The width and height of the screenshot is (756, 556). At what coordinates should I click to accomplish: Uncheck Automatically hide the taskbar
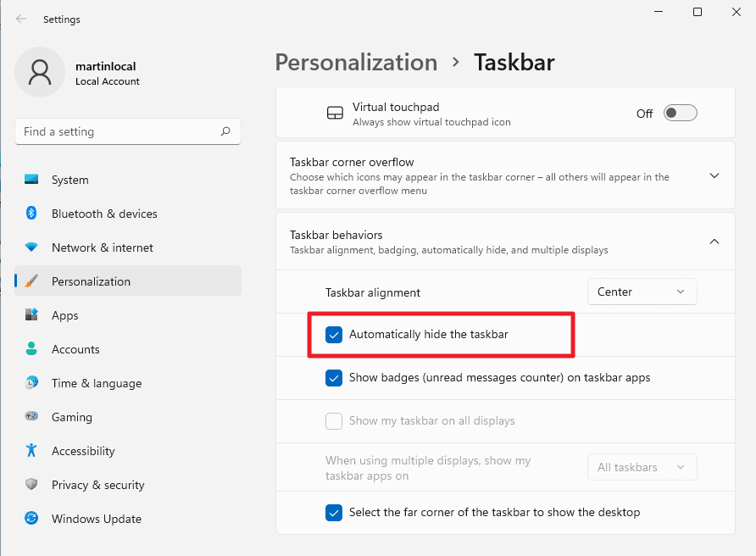[x=334, y=335]
